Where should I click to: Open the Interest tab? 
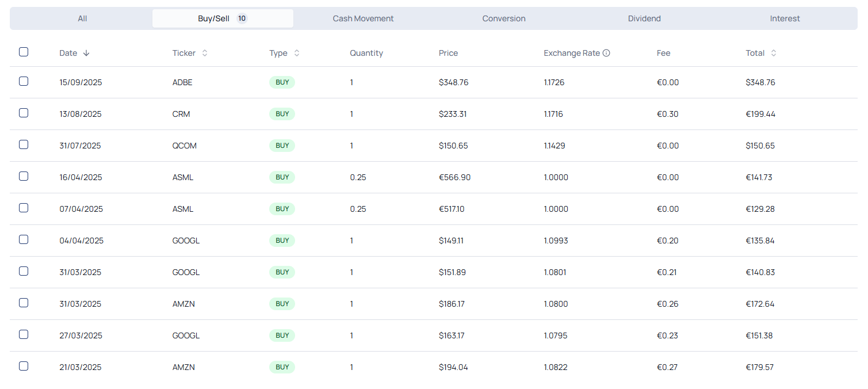[785, 18]
